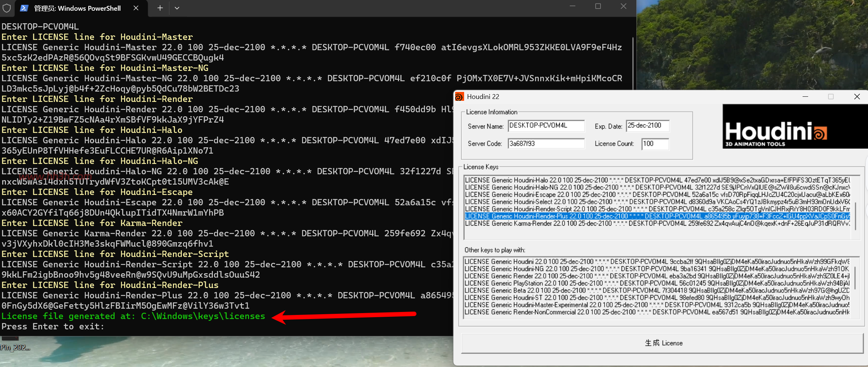The height and width of the screenshot is (367, 868).
Task: Select the Houdini-Master-Experimental row in Other keys
Action: point(657,305)
